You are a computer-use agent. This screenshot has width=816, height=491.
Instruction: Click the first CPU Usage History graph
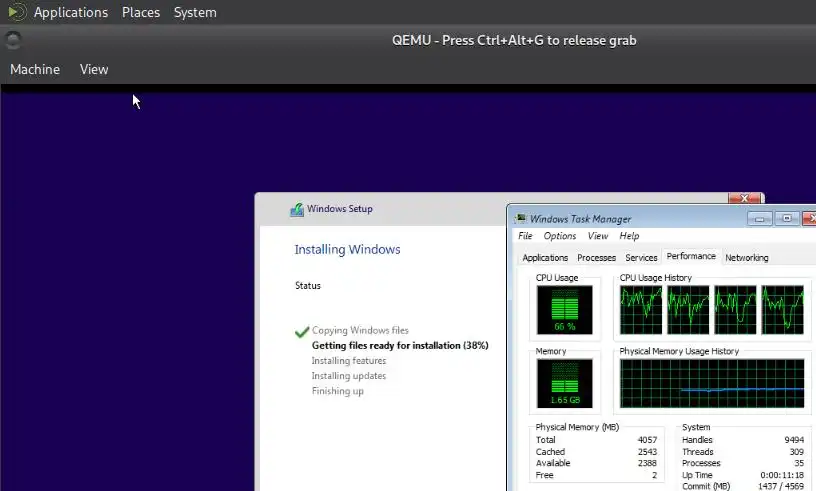641,310
